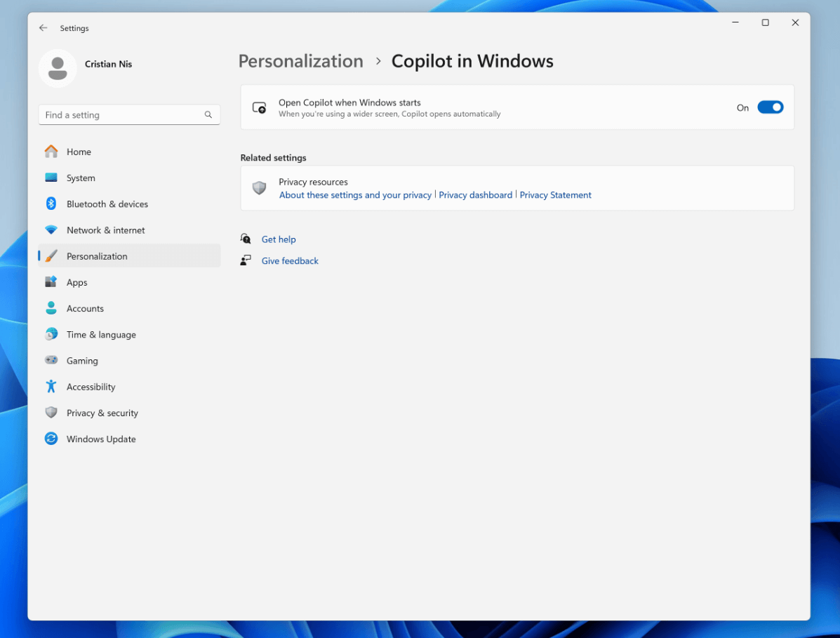Screen dimensions: 840x638
Task: Click the 'Related settings' heading
Action: (x=273, y=157)
